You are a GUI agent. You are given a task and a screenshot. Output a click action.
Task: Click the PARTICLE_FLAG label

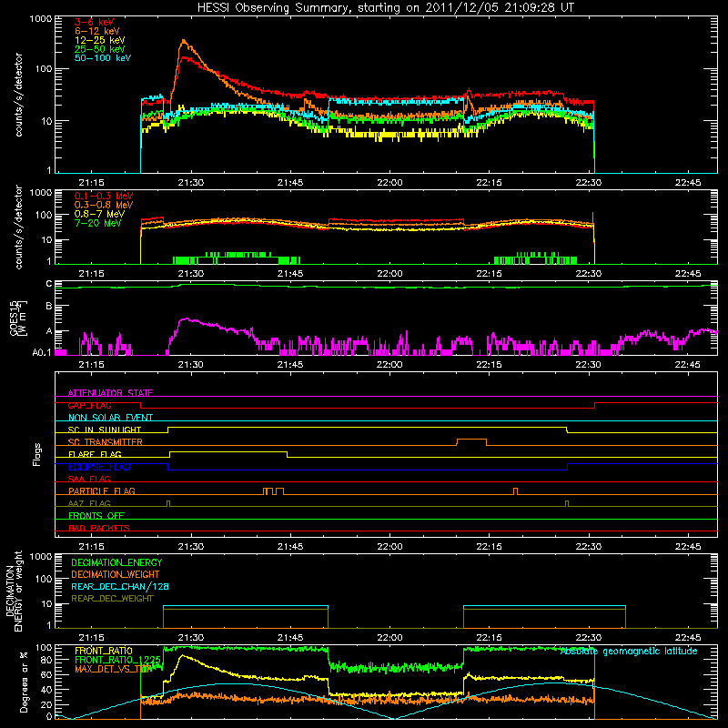coord(102,491)
